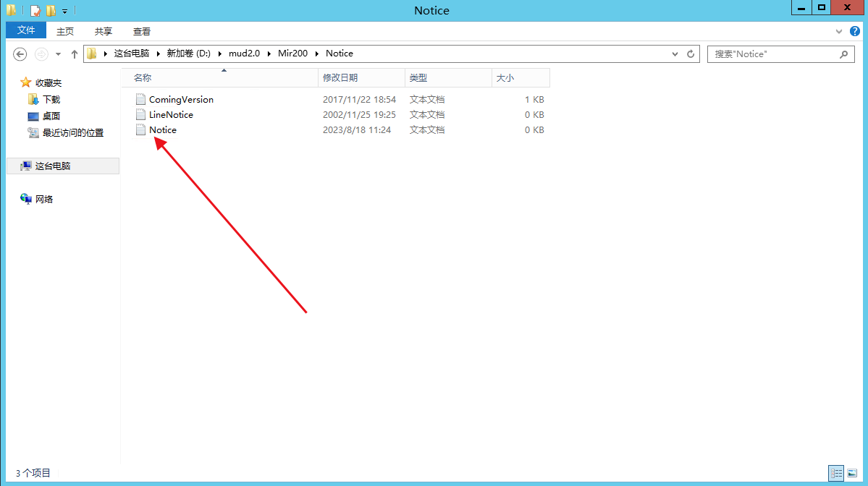
Task: Expand the quick access toolbar customization menu
Action: coord(64,12)
